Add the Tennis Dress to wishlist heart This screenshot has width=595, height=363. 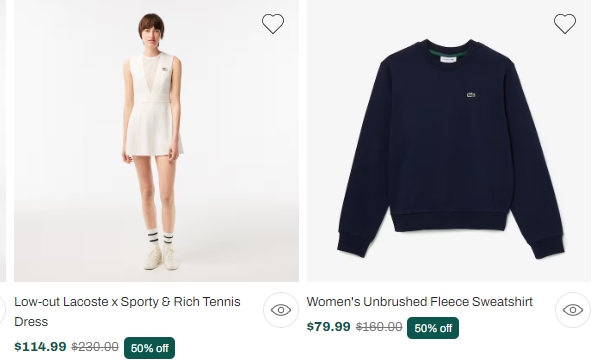[273, 24]
